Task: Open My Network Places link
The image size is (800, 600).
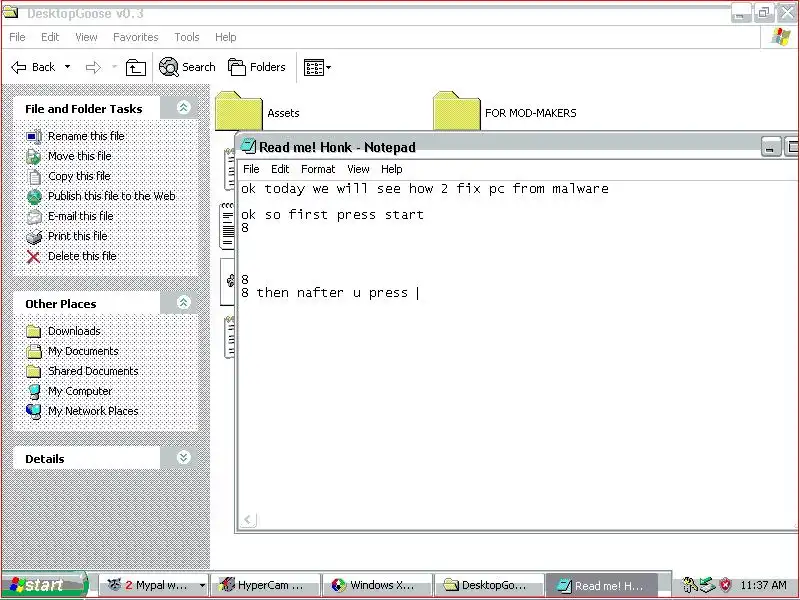Action: click(93, 411)
